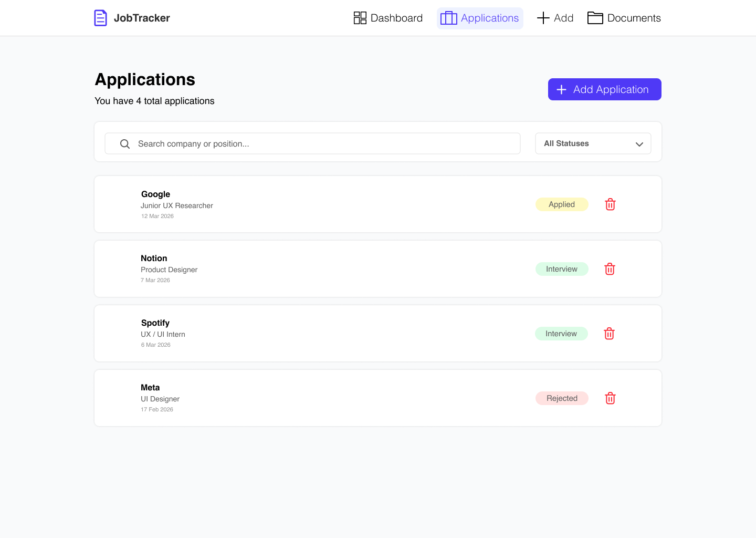The width and height of the screenshot is (756, 538).
Task: Click the UX / UI Intern position
Action: (163, 334)
